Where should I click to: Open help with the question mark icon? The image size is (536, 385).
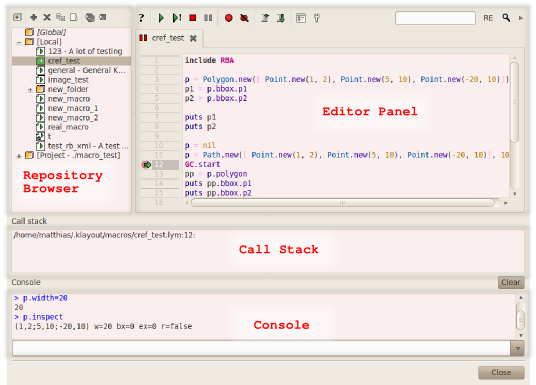pyautogui.click(x=142, y=18)
